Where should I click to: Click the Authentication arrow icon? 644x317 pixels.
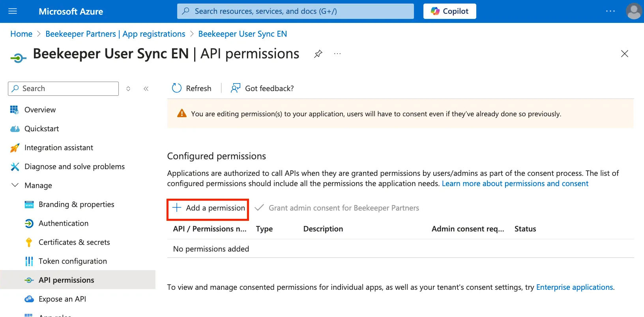pyautogui.click(x=29, y=224)
